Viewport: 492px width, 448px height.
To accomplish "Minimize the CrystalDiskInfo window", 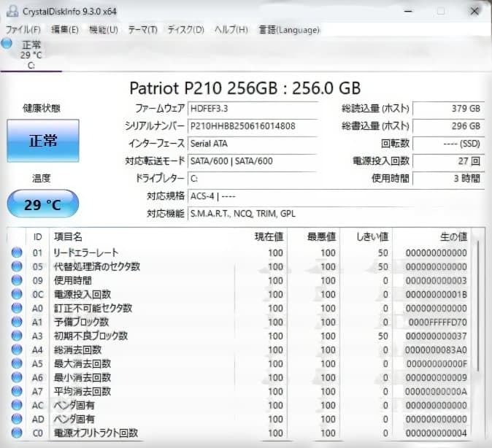I will [x=408, y=11].
